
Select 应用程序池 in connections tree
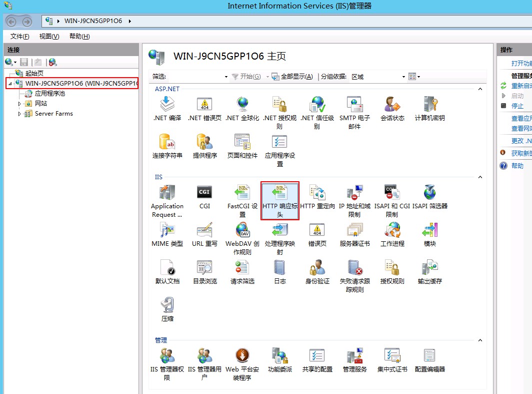click(x=49, y=94)
